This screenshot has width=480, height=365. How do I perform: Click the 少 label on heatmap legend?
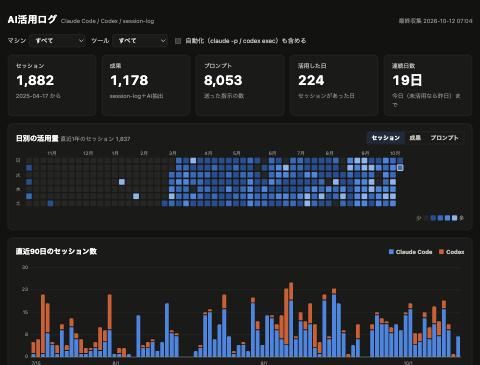coord(419,219)
